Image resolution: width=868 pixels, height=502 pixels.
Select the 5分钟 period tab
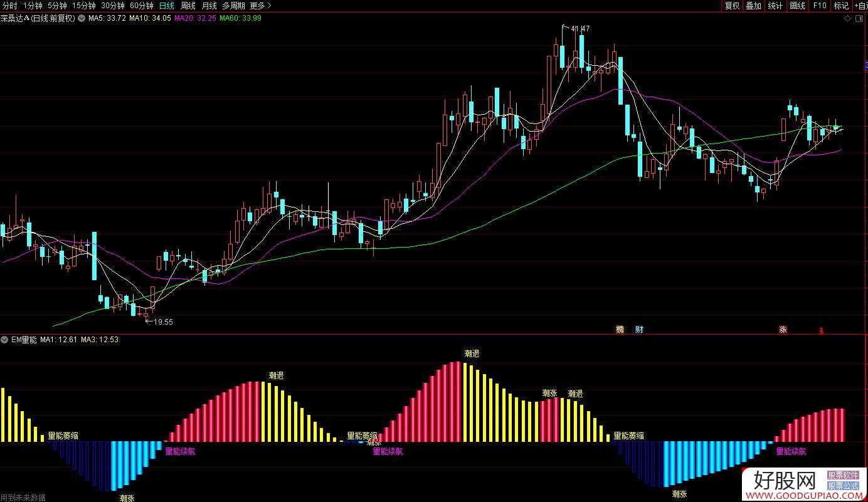pyautogui.click(x=57, y=6)
